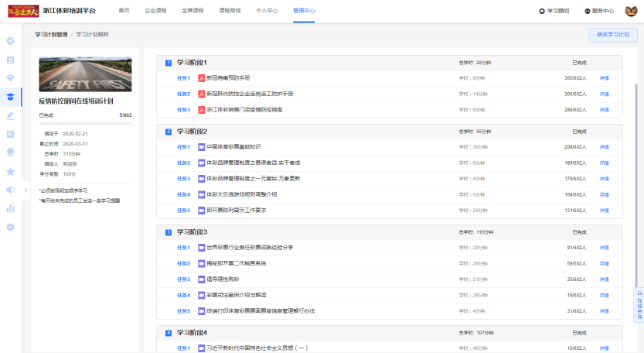Click deadline date 2020-03-31
Screen dimensions: 644x353
coord(75,144)
